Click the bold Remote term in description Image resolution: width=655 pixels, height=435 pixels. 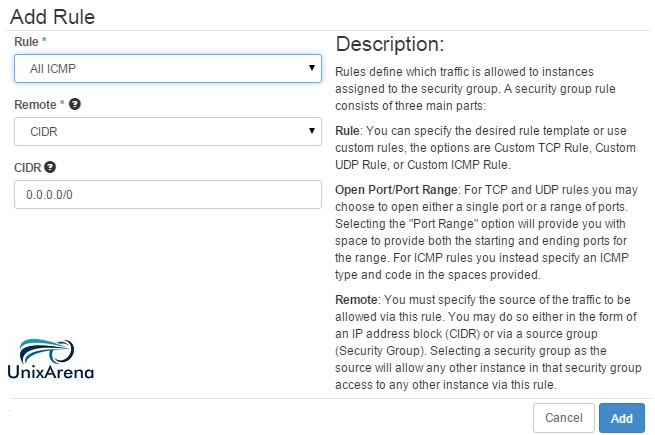(356, 300)
